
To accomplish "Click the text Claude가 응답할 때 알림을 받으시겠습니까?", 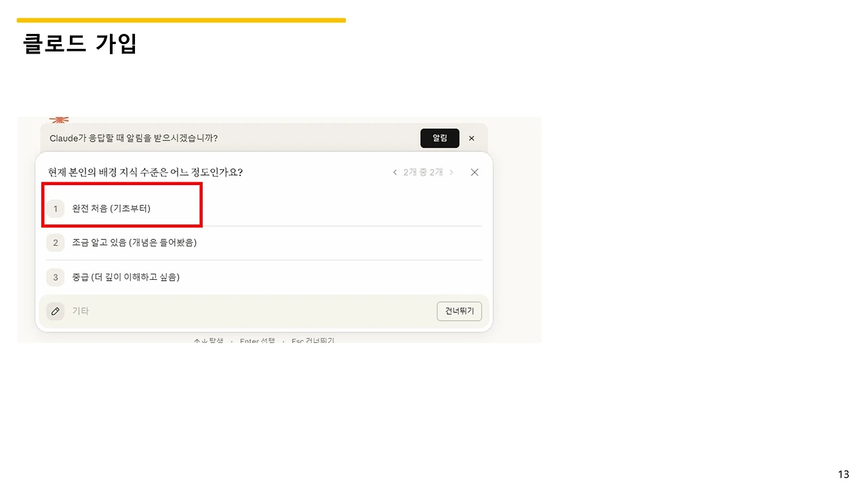I will [x=134, y=138].
